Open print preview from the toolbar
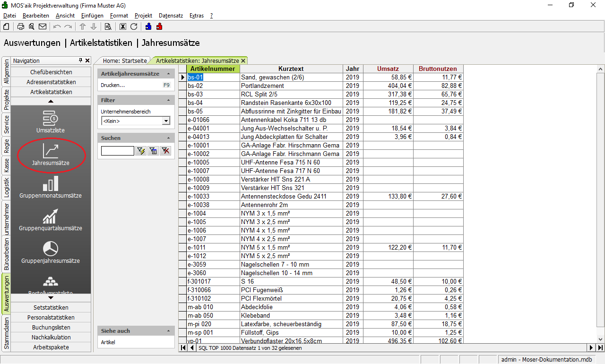The image size is (605, 364). [32, 26]
